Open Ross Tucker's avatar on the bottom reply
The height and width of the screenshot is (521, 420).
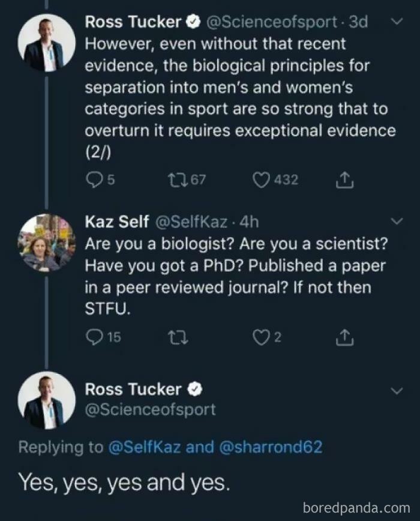tap(46, 399)
